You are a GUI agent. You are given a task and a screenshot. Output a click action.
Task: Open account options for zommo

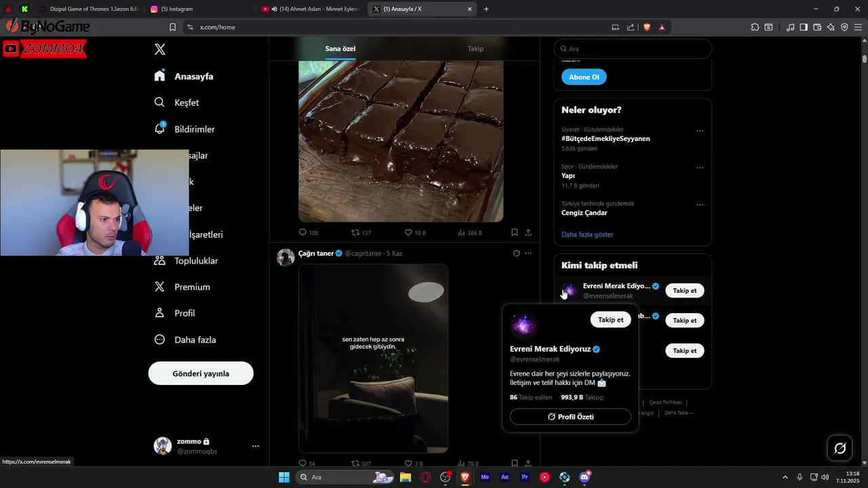tap(256, 446)
